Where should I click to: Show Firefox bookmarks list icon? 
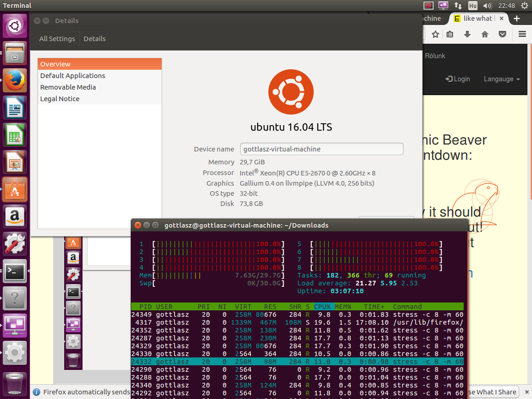pos(450,34)
